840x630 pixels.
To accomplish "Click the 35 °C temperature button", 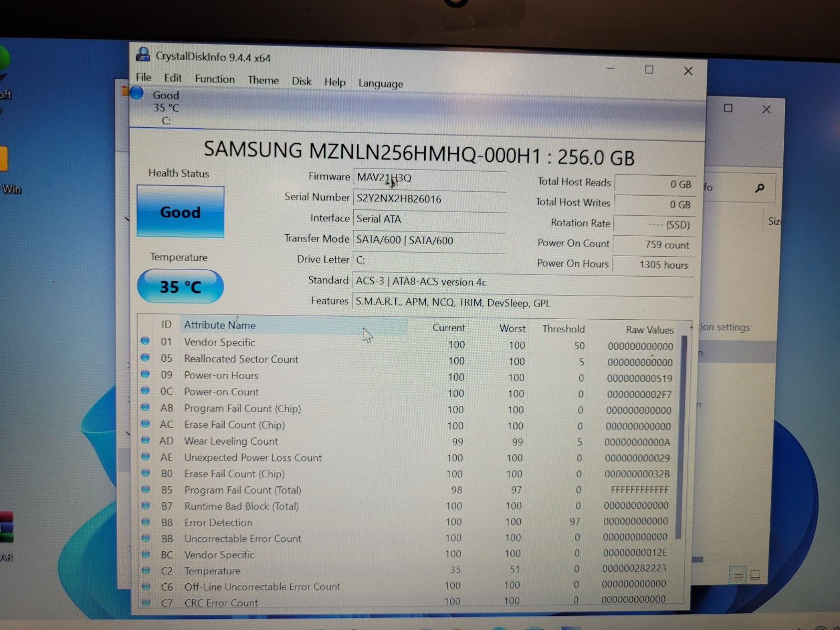I will tap(180, 287).
